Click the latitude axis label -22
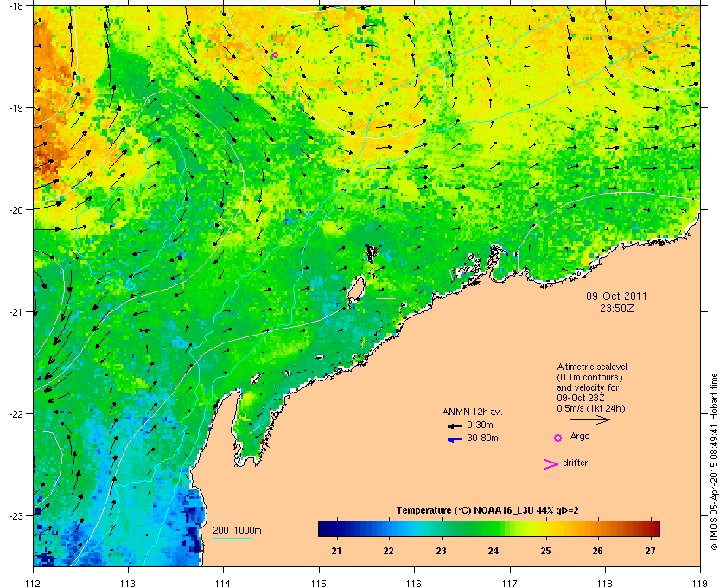Screen dimensions: 726x588 pos(16,414)
